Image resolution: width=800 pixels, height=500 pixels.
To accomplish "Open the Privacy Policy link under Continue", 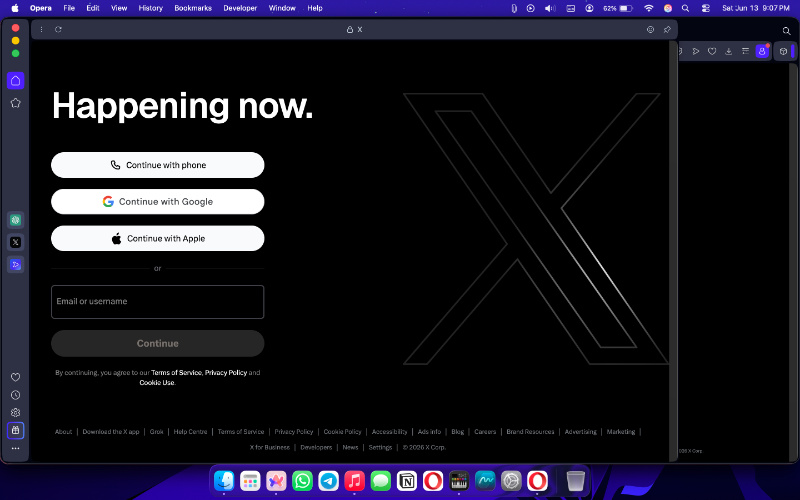I will (x=226, y=372).
